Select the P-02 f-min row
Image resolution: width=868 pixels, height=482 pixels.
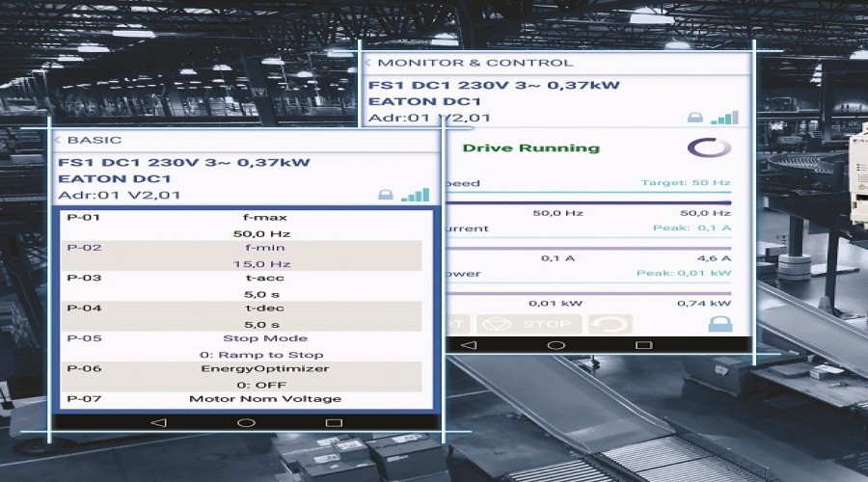click(246, 255)
